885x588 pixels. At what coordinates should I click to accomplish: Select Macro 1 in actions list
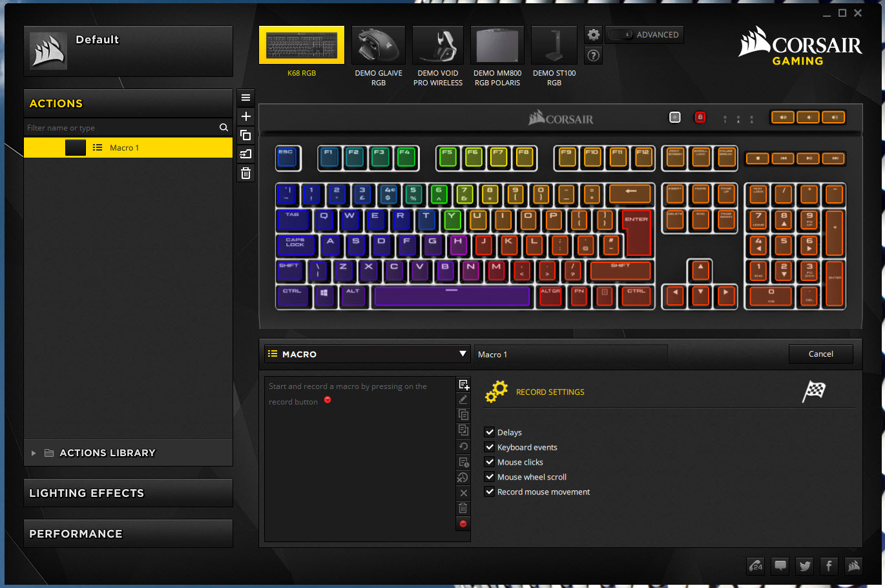tap(128, 147)
